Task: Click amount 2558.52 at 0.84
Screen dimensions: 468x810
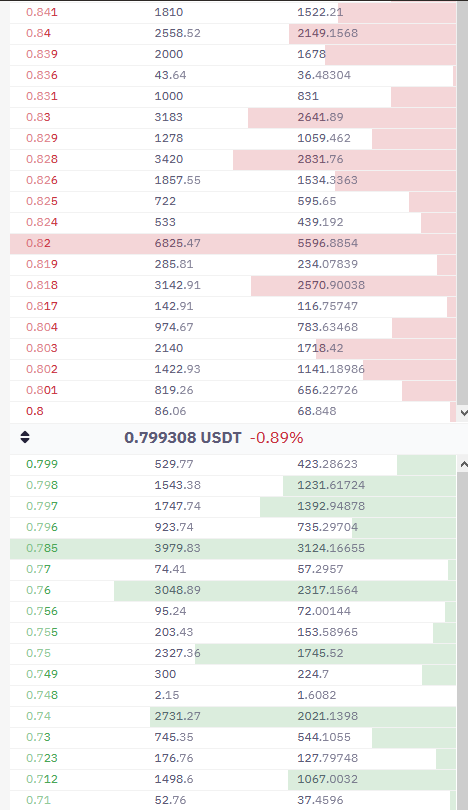Action: [x=177, y=33]
